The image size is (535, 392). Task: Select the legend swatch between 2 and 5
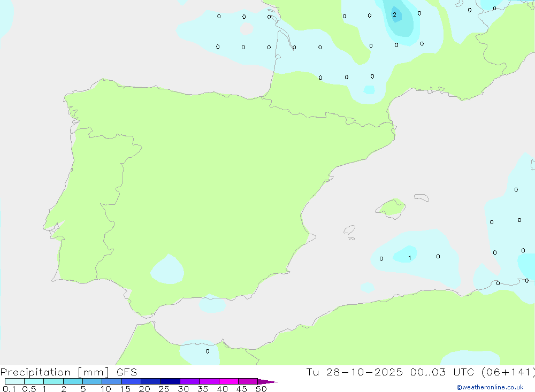[x=73, y=381]
